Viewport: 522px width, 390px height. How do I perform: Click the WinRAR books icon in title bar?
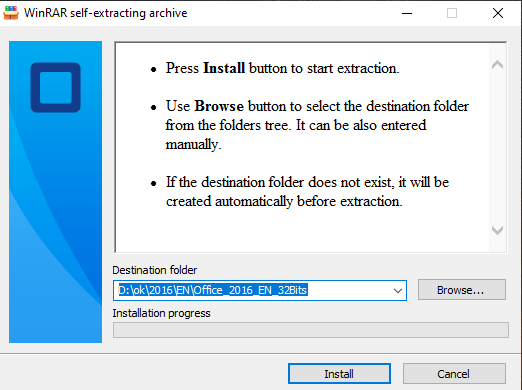(x=11, y=13)
